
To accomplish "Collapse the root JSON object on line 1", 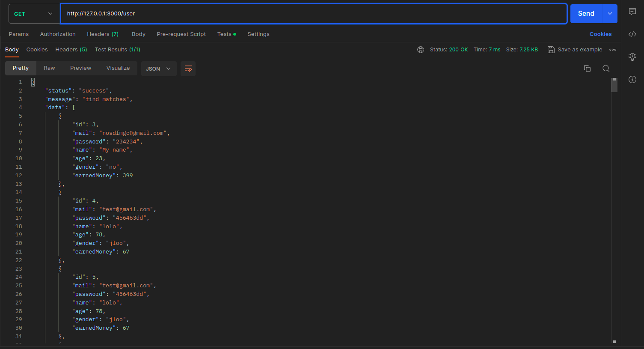I will 33,82.
